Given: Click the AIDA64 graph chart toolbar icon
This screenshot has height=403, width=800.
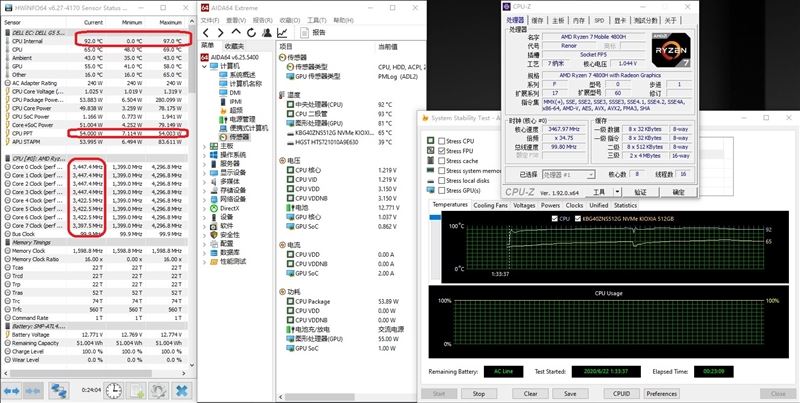Looking at the screenshot, I should pyautogui.click(x=282, y=33).
